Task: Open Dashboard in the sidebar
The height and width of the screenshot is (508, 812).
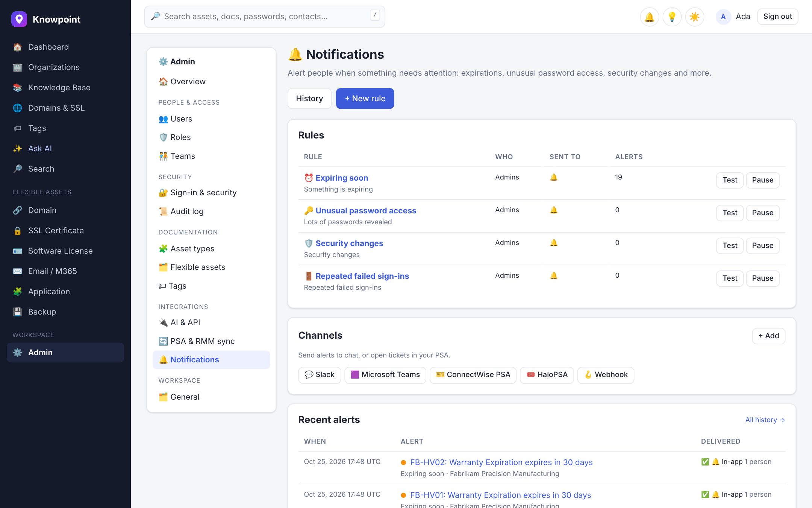Action: click(x=65, y=47)
